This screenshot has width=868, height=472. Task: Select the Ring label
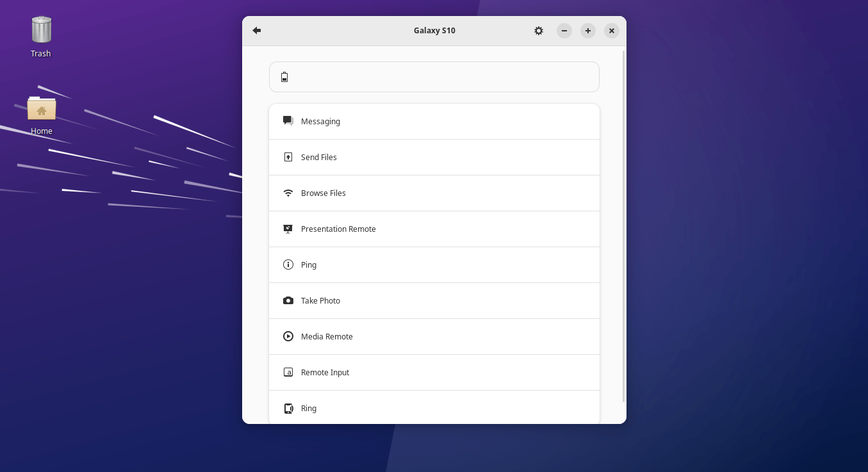(x=309, y=409)
